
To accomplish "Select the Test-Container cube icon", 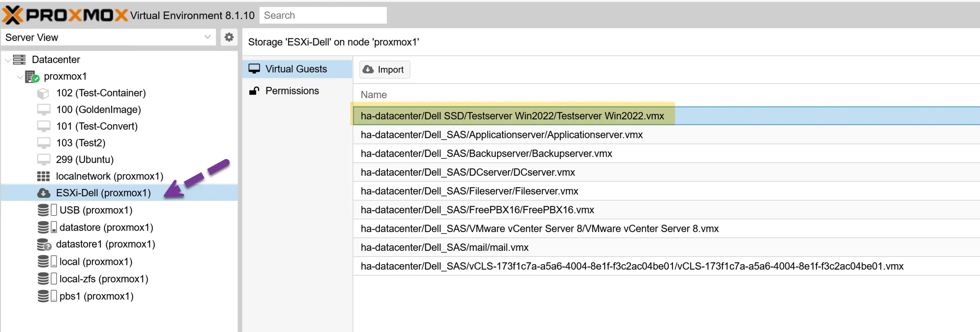I will click(x=43, y=93).
